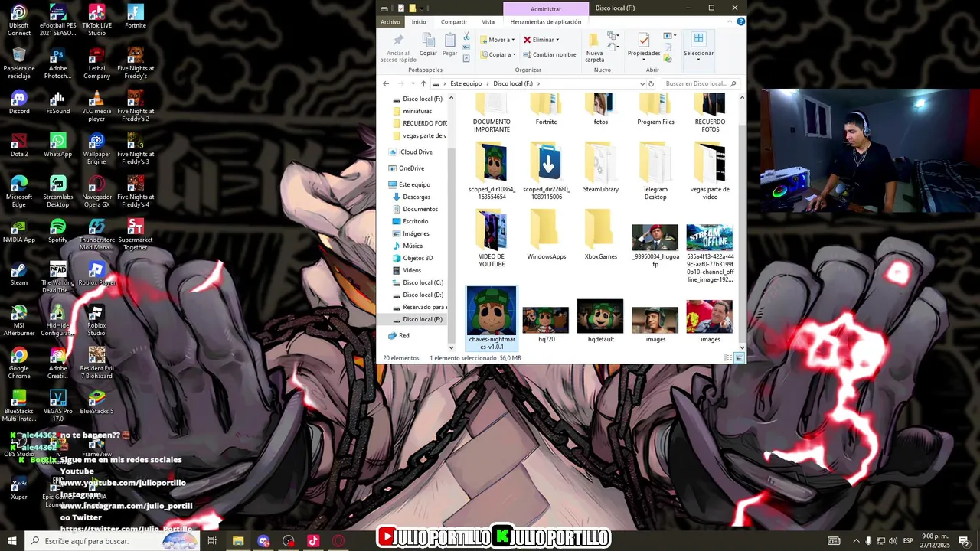Open File Explorer icon in the taskbar

(238, 541)
